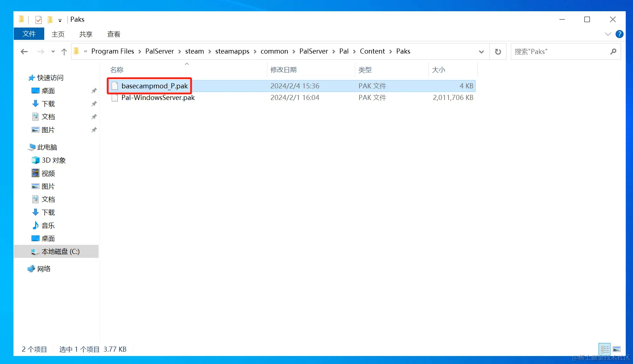Screen dimensions: 633x364
Task: Show hidden breadcrumb path double-chevron
Action: pyautogui.click(x=86, y=51)
